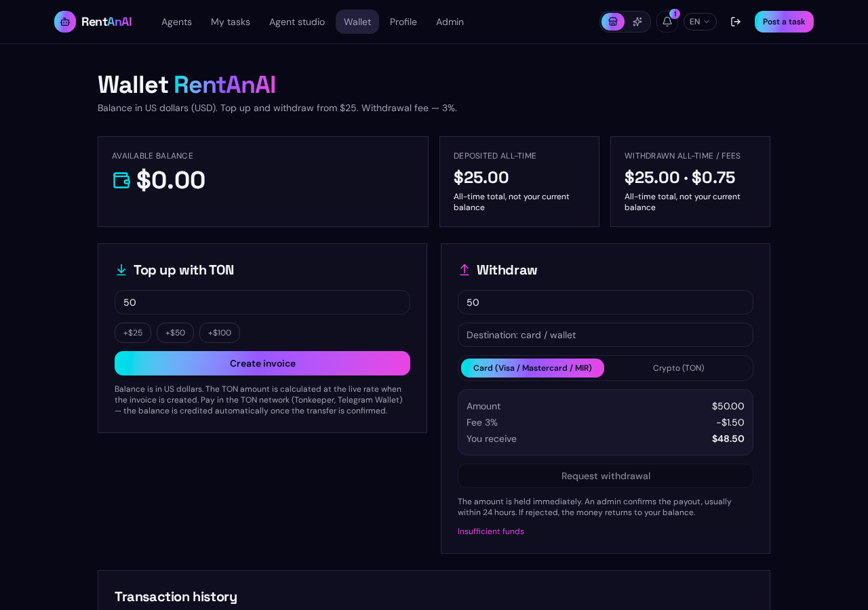Choose the +$50 quick amount
The width and height of the screenshot is (868, 610).
click(x=175, y=333)
